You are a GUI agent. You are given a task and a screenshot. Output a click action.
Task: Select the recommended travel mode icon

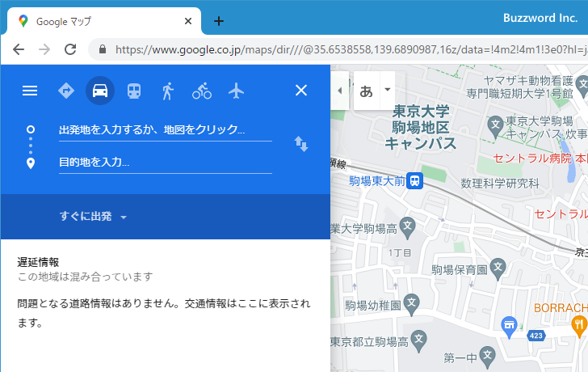[x=66, y=91]
